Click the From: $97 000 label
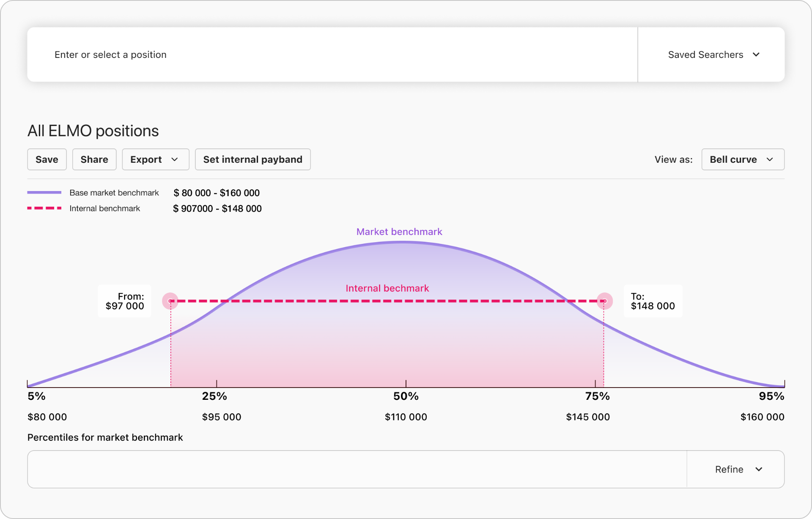Viewport: 812px width, 519px height. [125, 301]
